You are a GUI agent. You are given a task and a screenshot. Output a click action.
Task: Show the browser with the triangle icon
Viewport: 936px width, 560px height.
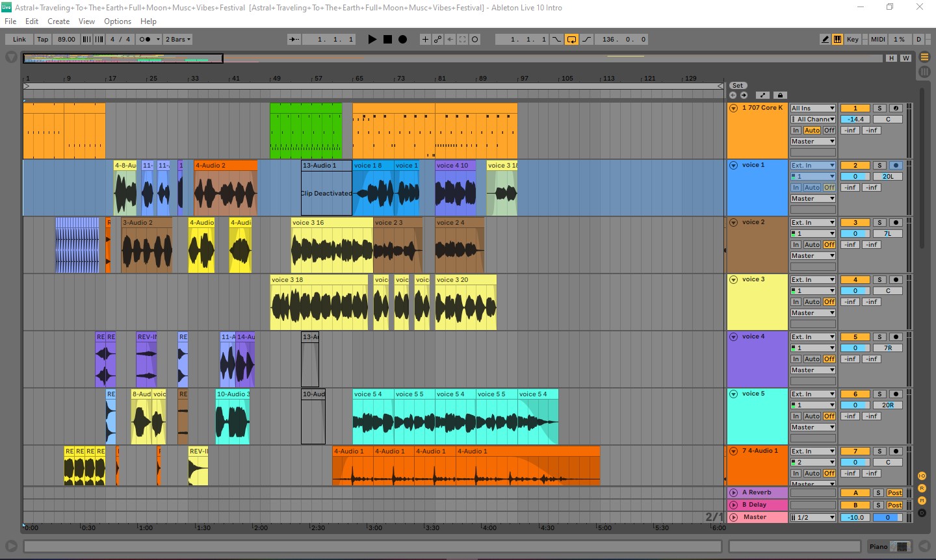click(x=11, y=57)
